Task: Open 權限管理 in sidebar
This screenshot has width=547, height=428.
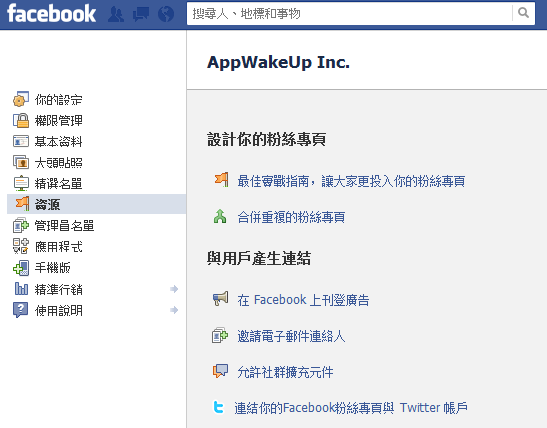Action: point(59,121)
